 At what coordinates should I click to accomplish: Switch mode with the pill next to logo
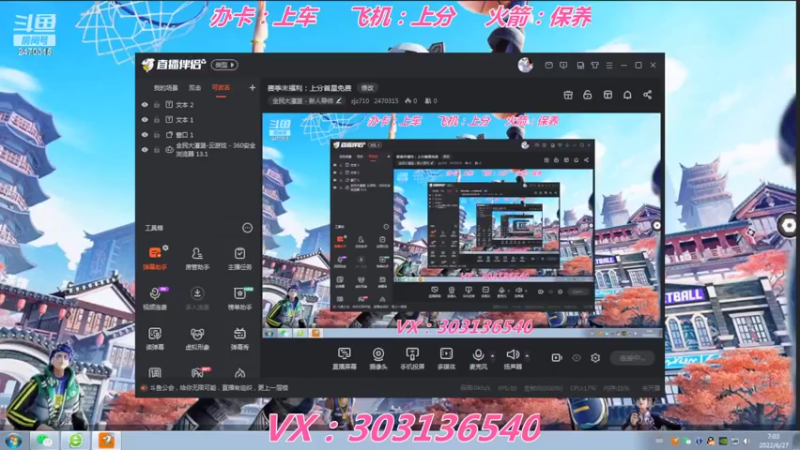(224, 65)
